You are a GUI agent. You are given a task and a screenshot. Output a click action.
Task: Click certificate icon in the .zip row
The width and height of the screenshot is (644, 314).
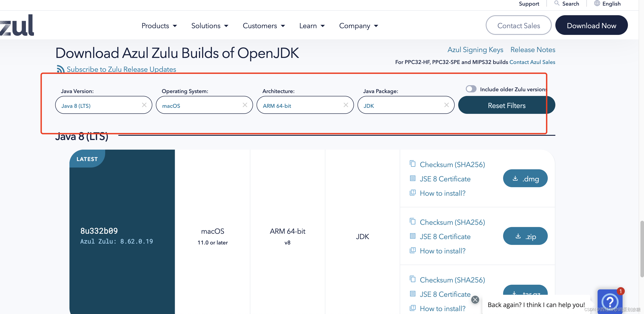[413, 236]
